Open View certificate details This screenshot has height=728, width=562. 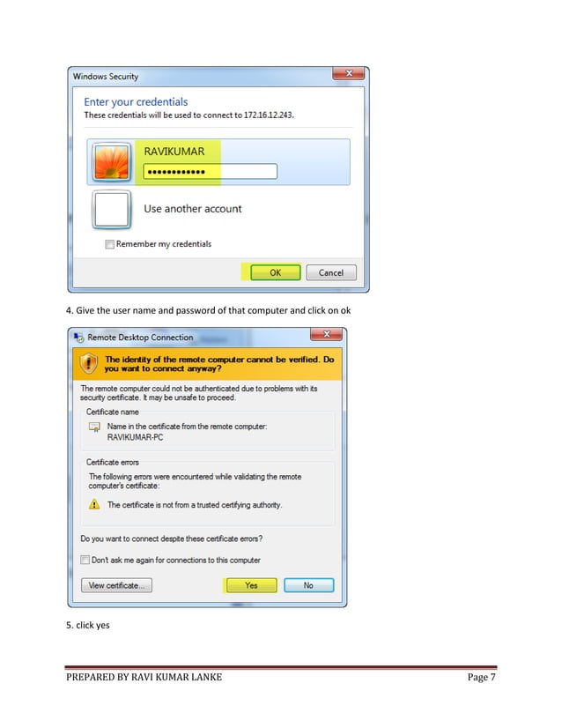(x=116, y=585)
